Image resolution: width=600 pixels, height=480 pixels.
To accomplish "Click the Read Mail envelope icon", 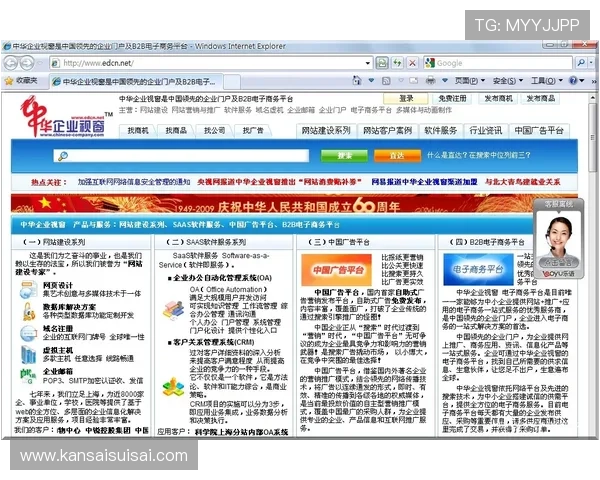I will [x=414, y=81].
